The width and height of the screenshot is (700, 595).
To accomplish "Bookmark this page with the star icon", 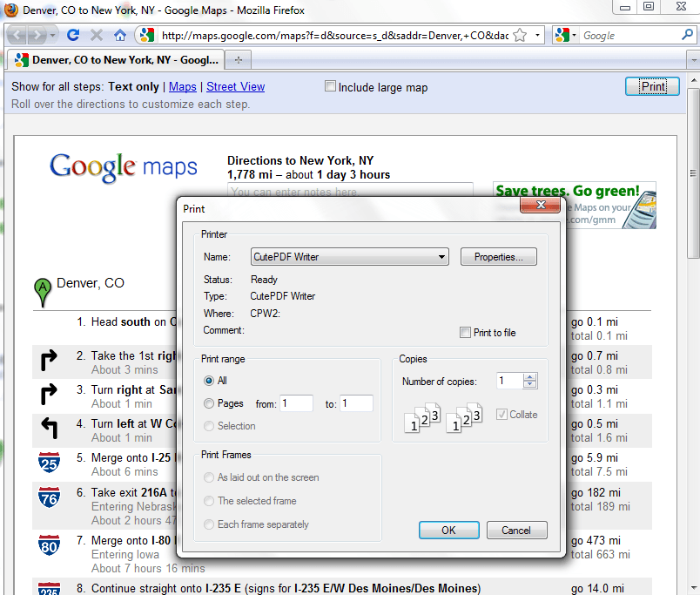I will [520, 36].
